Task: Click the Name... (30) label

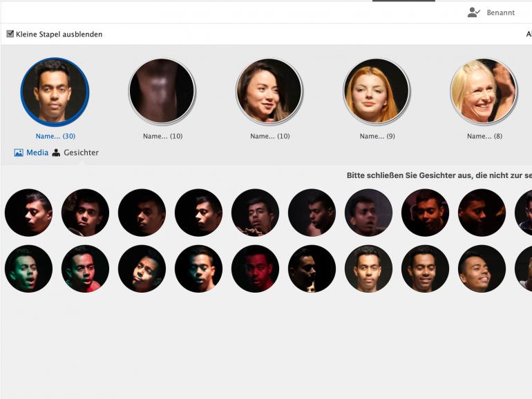Action: point(55,136)
